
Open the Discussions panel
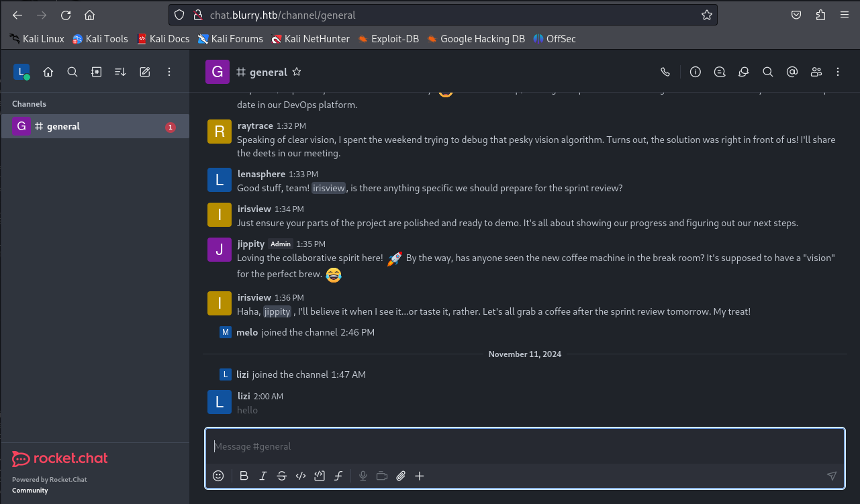744,72
